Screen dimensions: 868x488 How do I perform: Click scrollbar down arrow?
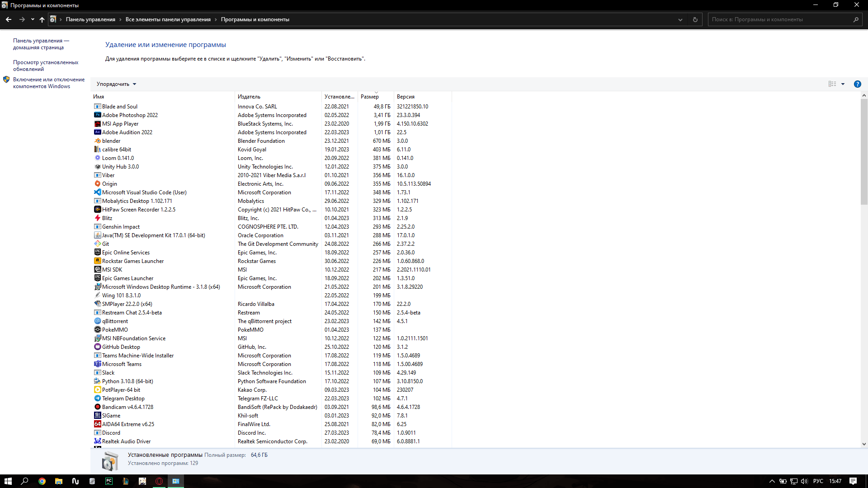[x=864, y=444]
